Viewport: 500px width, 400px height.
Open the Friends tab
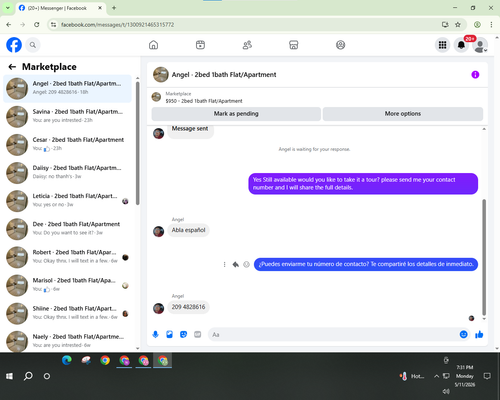[x=247, y=45]
